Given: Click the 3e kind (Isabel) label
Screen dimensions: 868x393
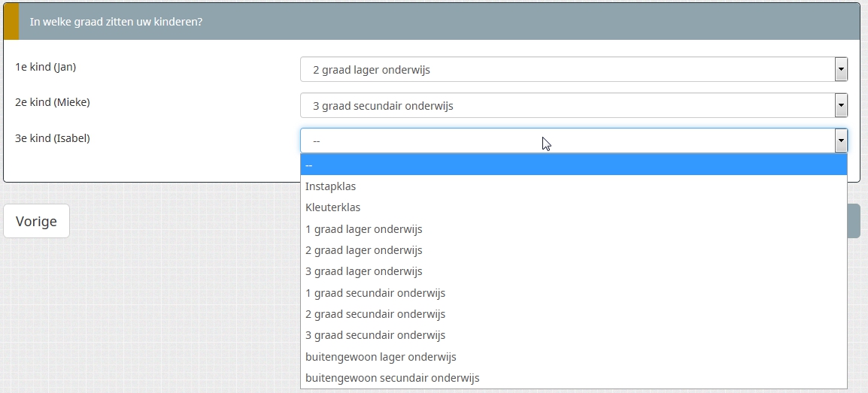Looking at the screenshot, I should [53, 138].
